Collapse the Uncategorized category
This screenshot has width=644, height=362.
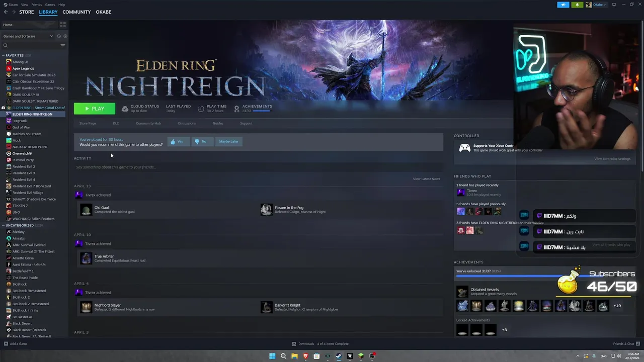pos(3,225)
